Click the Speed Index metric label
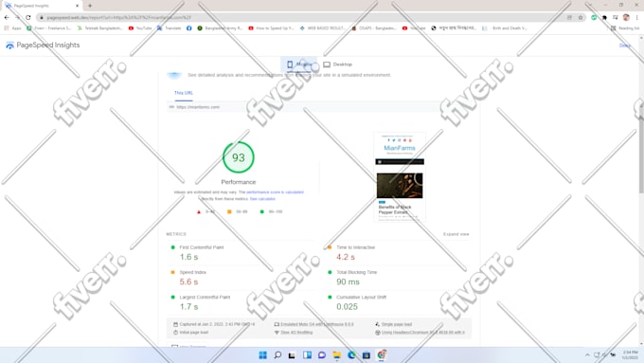 (192, 272)
